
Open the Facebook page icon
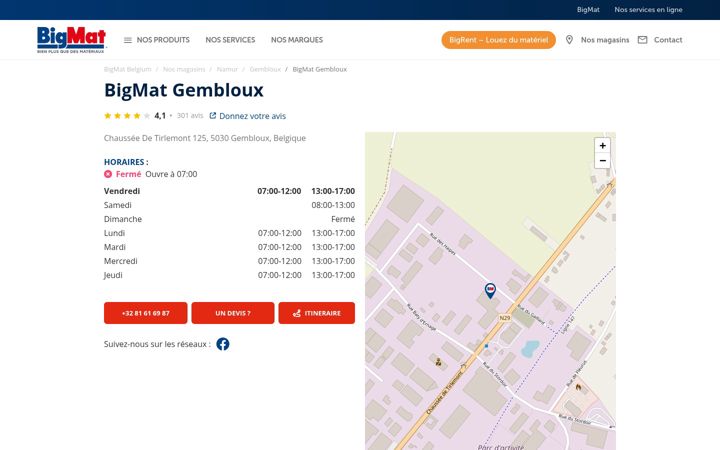(223, 344)
